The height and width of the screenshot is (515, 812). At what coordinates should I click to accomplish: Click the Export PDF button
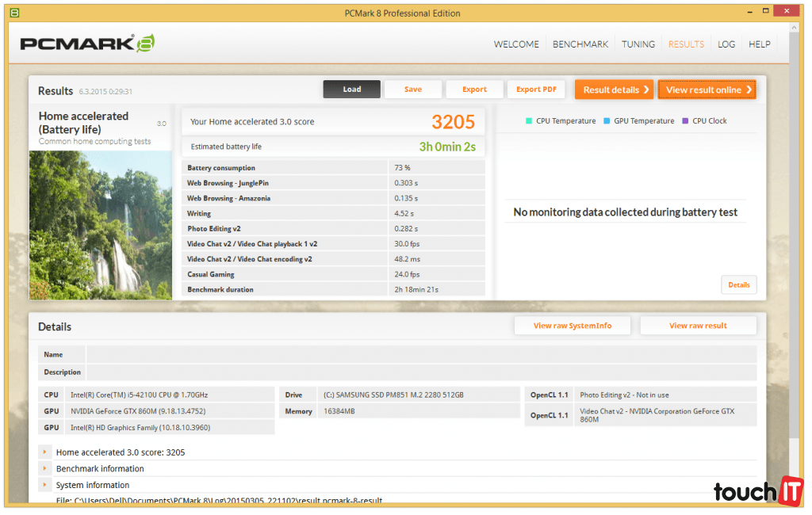(x=536, y=90)
